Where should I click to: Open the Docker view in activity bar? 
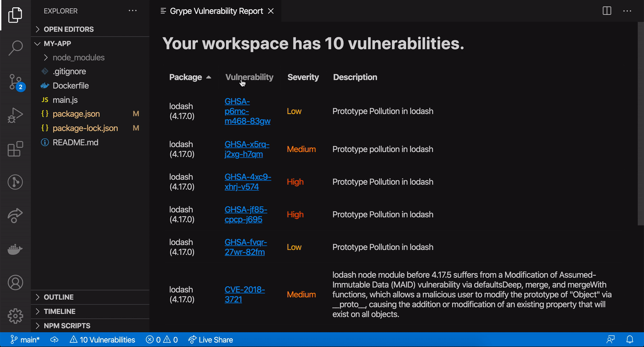(x=15, y=249)
